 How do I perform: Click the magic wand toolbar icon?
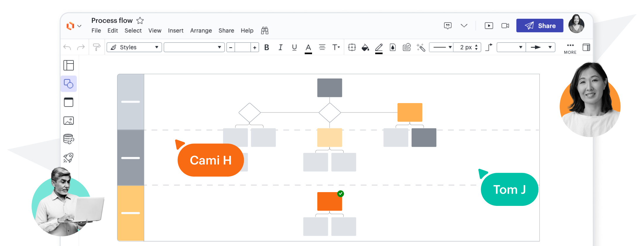(x=421, y=47)
